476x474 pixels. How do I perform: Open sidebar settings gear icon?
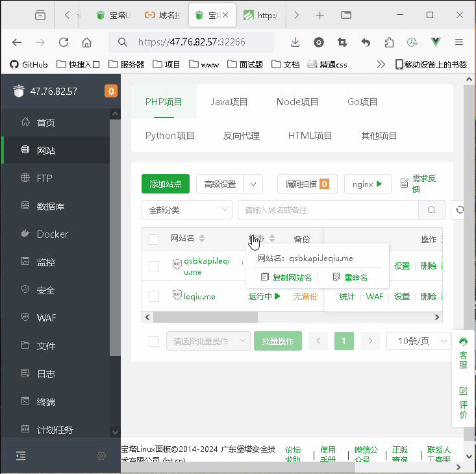101,455
